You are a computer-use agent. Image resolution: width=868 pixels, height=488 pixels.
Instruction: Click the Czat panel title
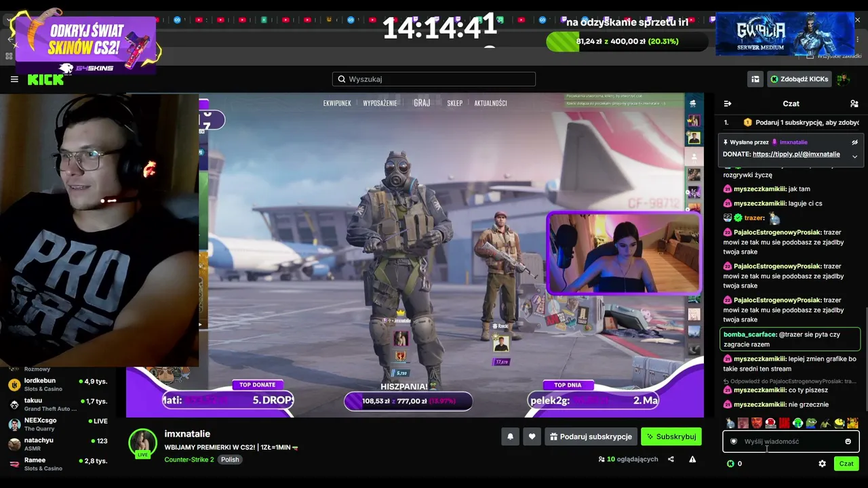pos(791,104)
